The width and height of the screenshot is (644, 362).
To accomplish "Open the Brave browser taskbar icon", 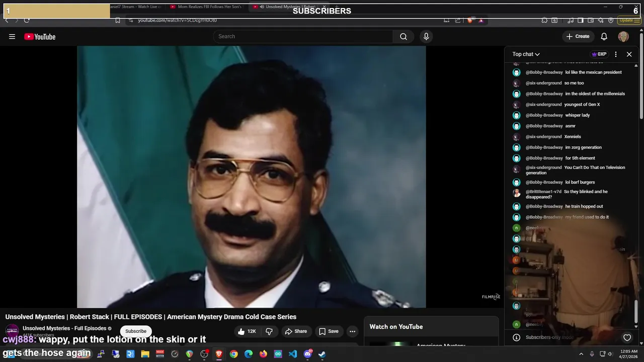I will click(219, 354).
